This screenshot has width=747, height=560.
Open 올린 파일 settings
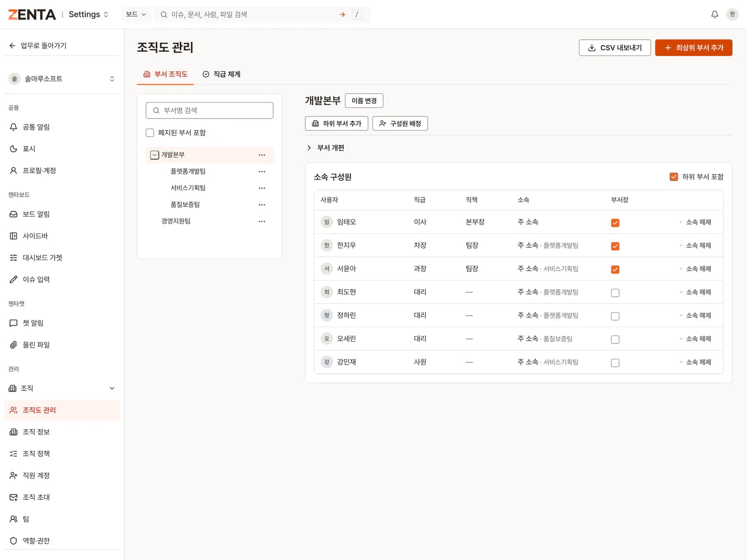click(x=62, y=345)
